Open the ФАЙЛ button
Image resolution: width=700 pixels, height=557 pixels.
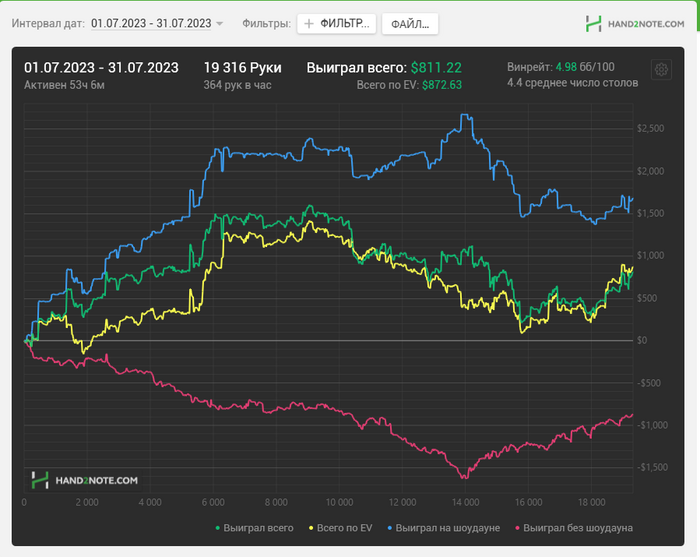[x=410, y=24]
